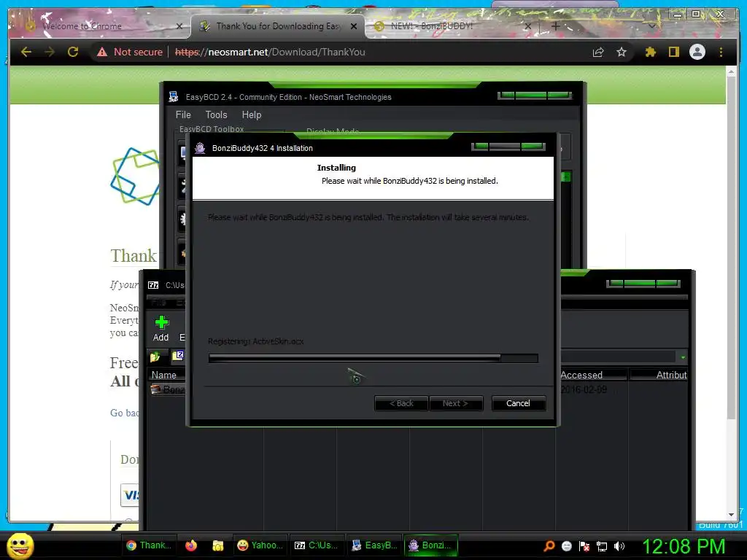747x560 pixels.
Task: Click the Attribut column header in 7-Zip
Action: tap(659, 376)
